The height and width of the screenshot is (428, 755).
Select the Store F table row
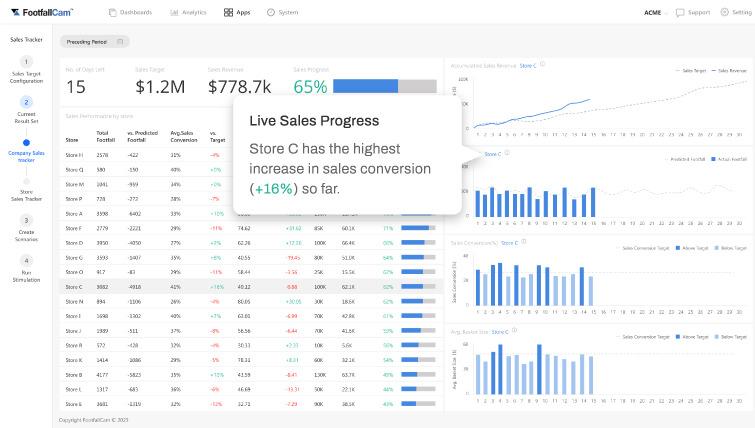tap(251, 228)
